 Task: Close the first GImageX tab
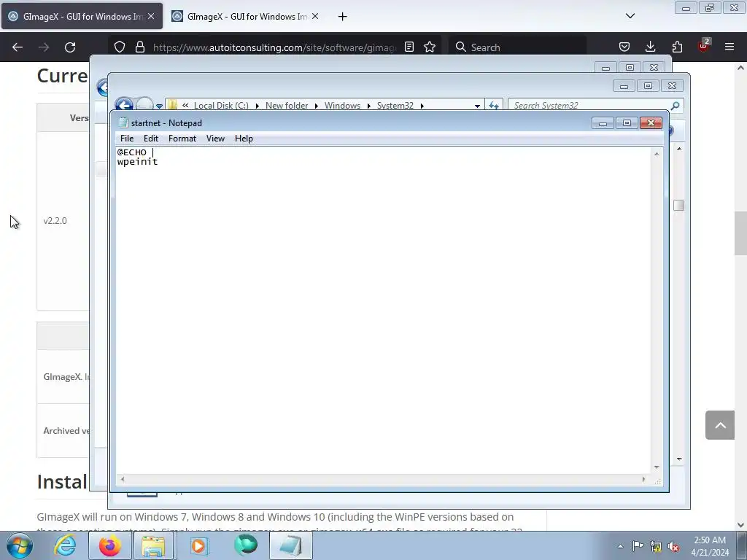click(151, 16)
